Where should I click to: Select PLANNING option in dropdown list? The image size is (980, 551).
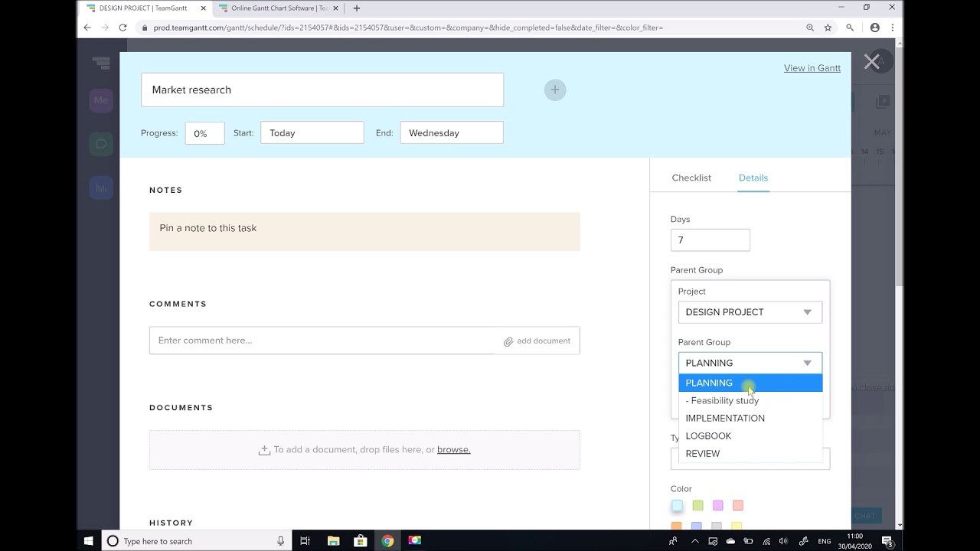(750, 383)
